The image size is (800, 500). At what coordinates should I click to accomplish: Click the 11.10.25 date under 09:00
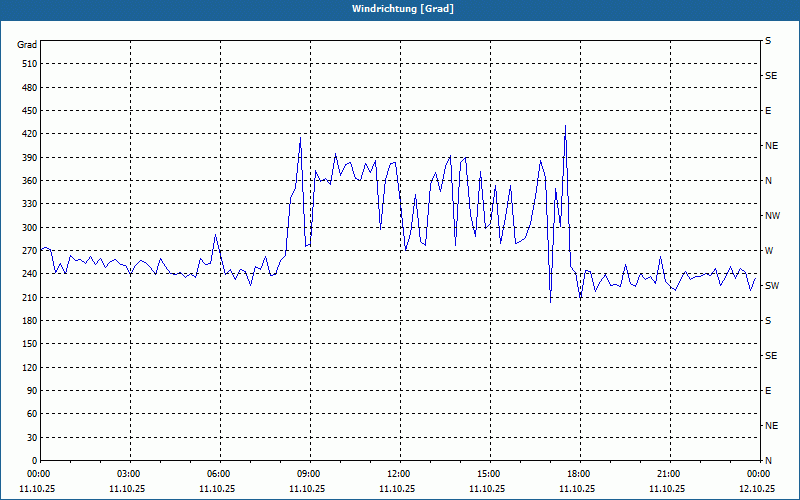pos(307,488)
